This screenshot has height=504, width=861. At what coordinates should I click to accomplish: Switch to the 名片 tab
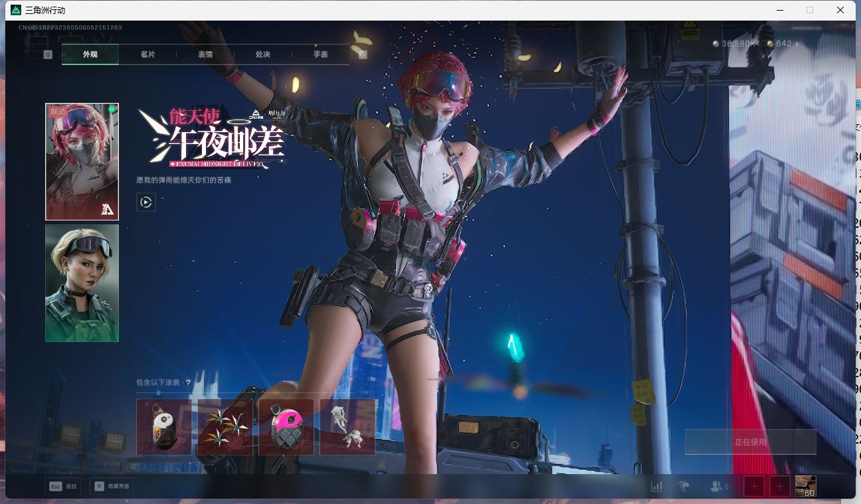[147, 54]
